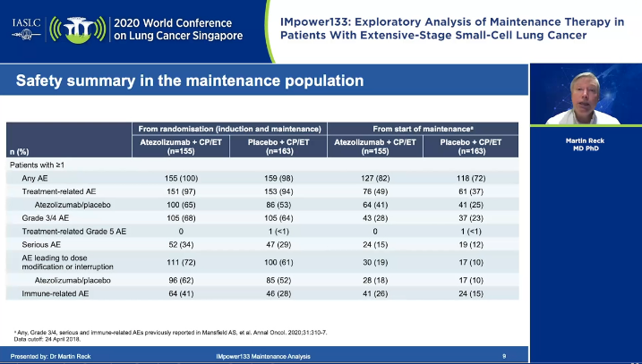Select the '151 (97)' Treatment-related AE cell
This screenshot has width=642, height=364.
181,191
